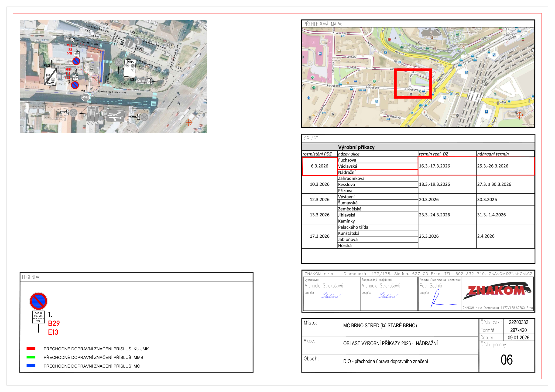The height and width of the screenshot is (392, 555).
Task: Click the 16.3.-17.3.2026 term cell
Action: point(447,166)
